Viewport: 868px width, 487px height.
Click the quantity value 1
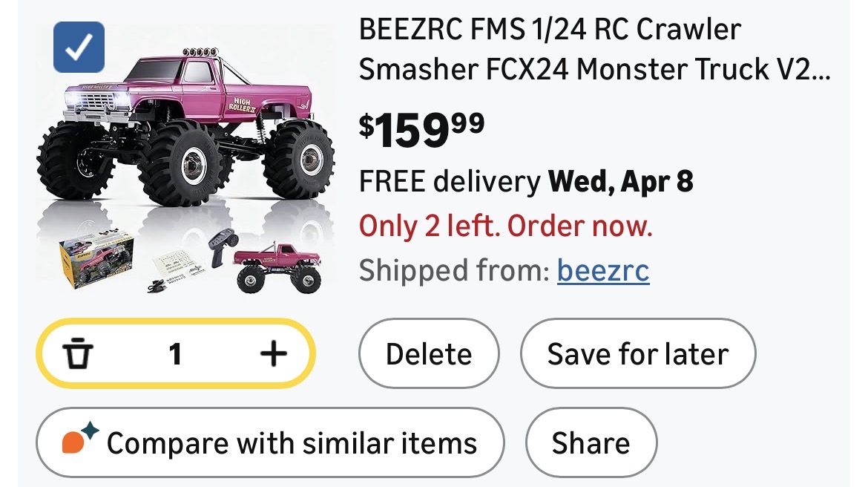pyautogui.click(x=175, y=354)
